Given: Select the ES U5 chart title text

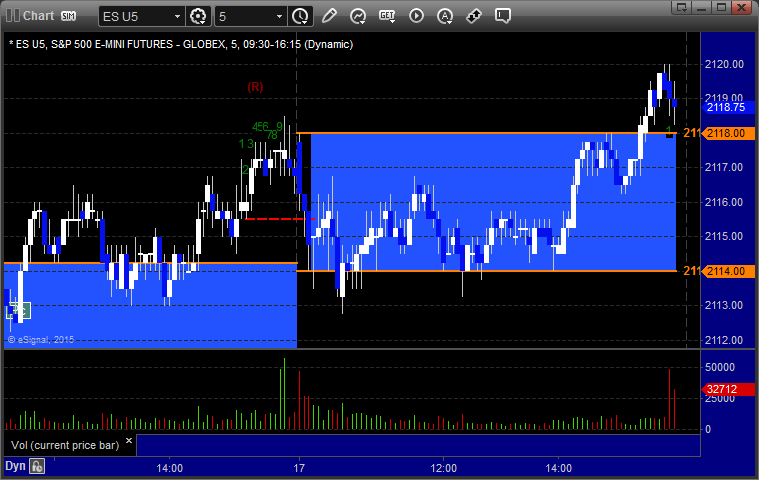Looking at the screenshot, I should coord(181,45).
